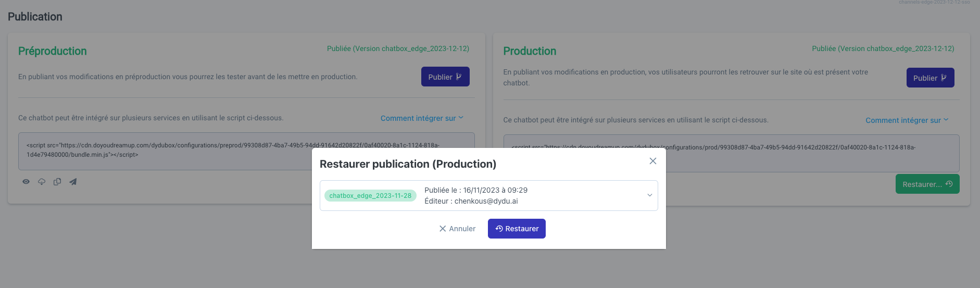Image resolution: width=980 pixels, height=288 pixels.
Task: Click the Production published version status text
Action: coord(883,48)
